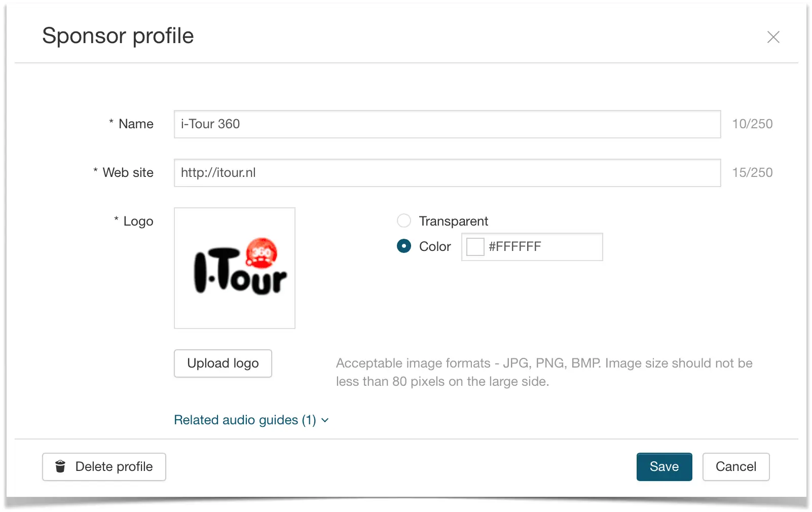Click the Name field label
This screenshot has height=512, width=812.
click(x=136, y=124)
